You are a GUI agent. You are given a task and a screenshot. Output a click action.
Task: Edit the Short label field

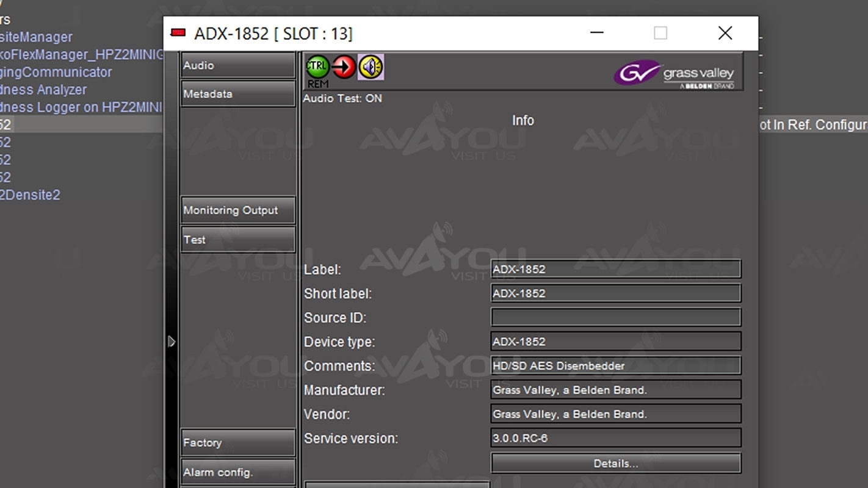615,293
